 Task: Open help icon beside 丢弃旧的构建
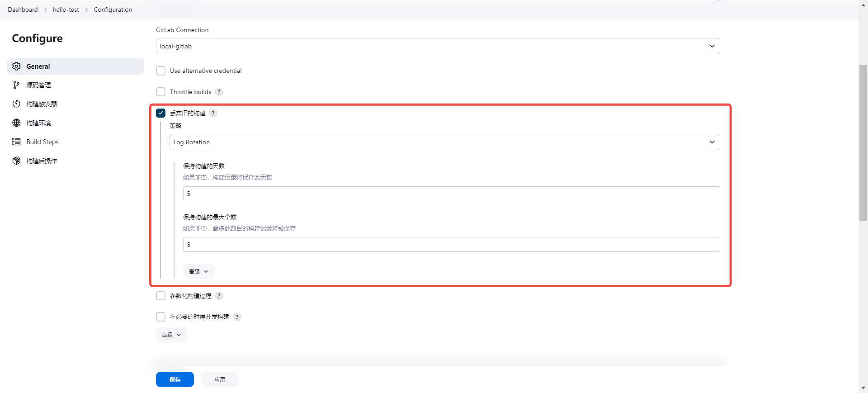pos(213,113)
